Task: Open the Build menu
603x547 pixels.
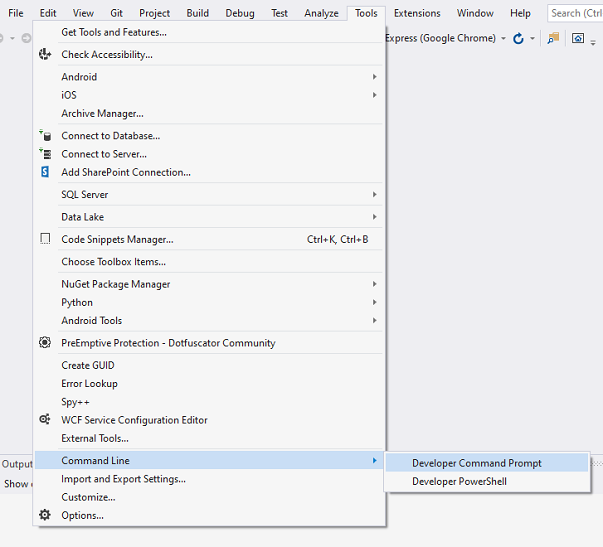Action: coord(198,13)
